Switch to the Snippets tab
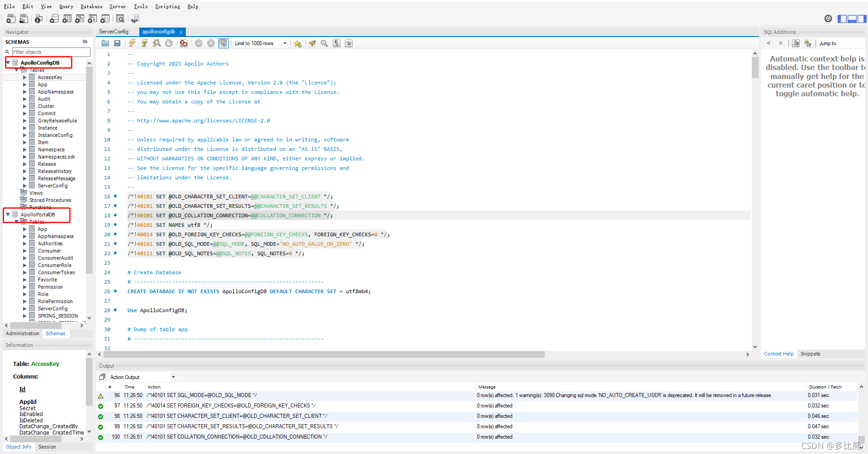The image size is (868, 454). click(810, 354)
